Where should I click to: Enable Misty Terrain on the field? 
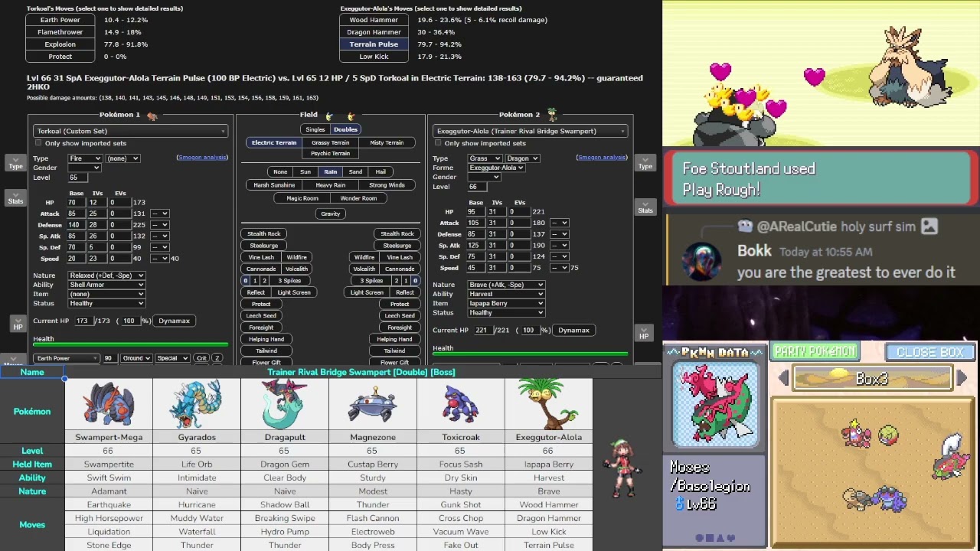tap(387, 142)
